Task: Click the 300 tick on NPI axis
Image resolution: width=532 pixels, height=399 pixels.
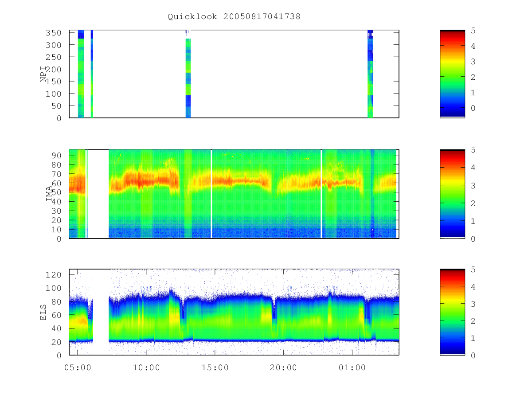Action: 55,45
